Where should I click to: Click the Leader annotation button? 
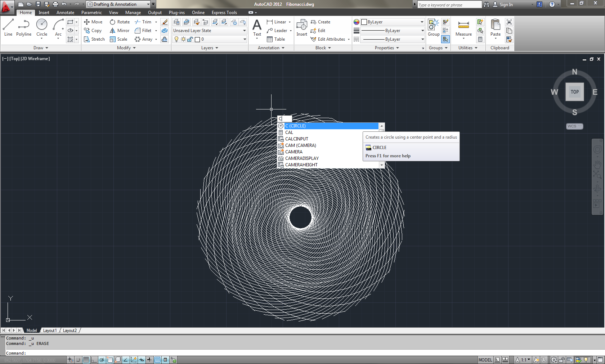pos(277,31)
